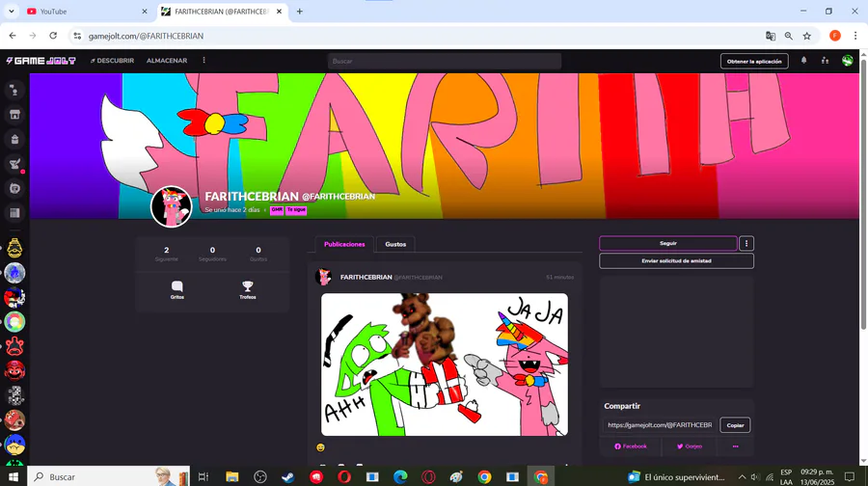Switch to the Gustos tab
The image size is (868, 486).
[395, 244]
